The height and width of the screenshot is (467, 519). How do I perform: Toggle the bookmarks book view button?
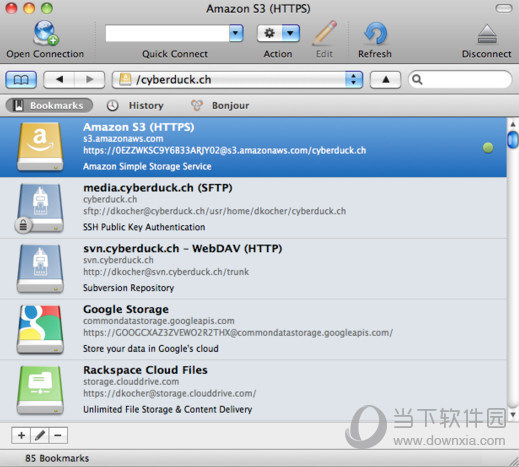click(x=21, y=80)
